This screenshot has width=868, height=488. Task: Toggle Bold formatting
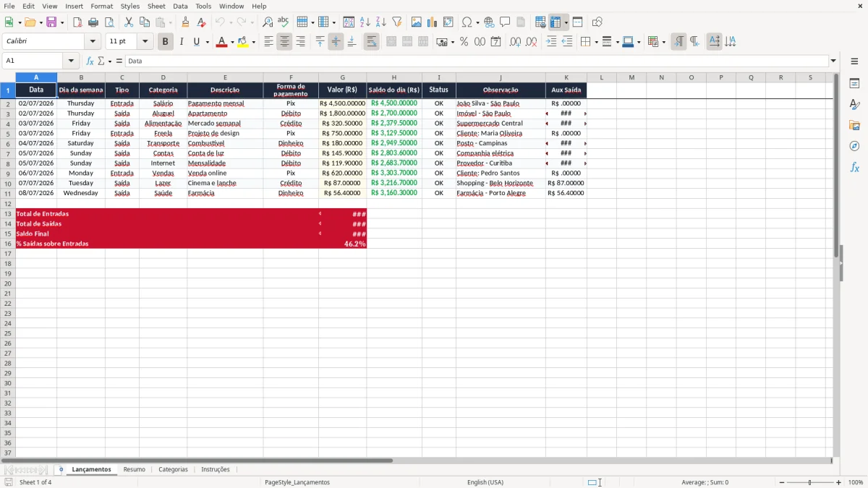[x=165, y=42]
